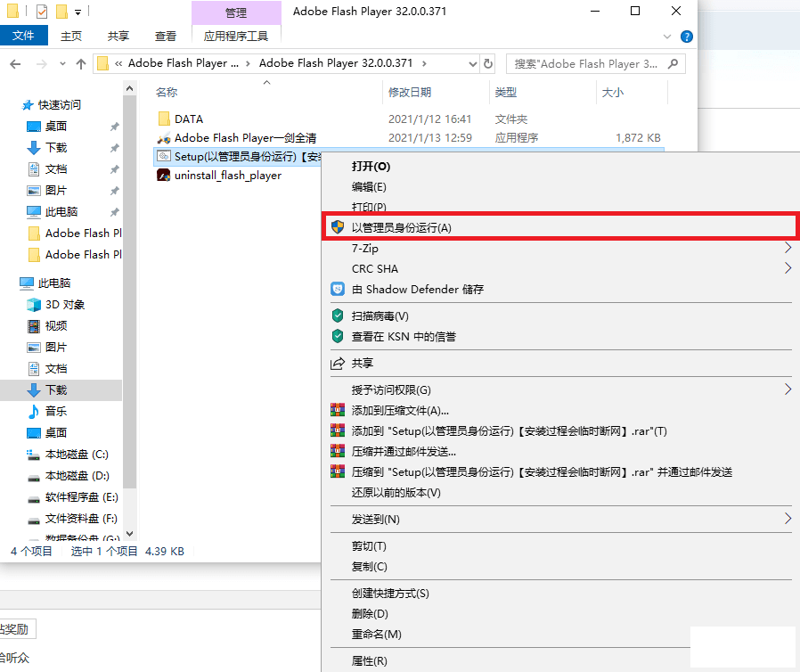Click the Forward navigation arrow
The width and height of the screenshot is (800, 672).
coord(42,64)
